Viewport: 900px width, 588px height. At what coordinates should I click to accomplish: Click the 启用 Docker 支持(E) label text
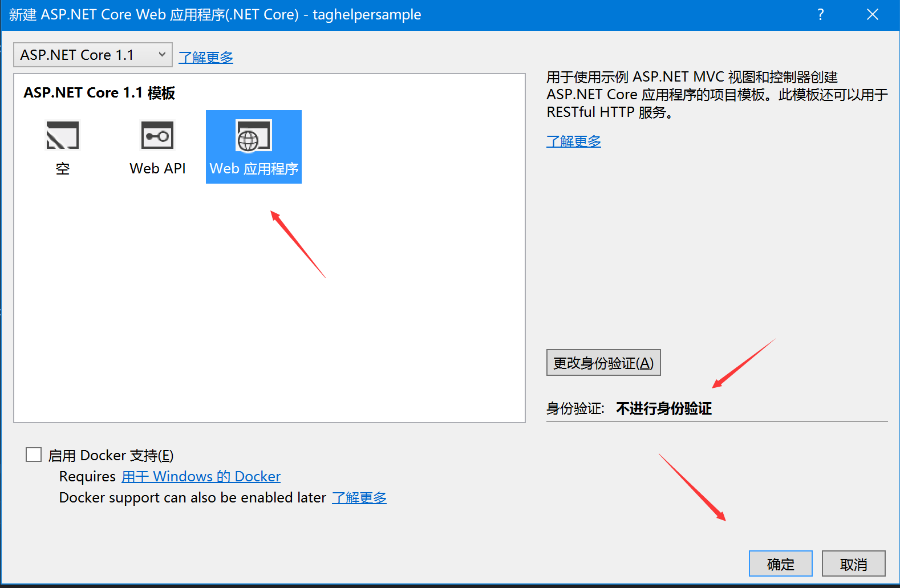[x=111, y=456]
